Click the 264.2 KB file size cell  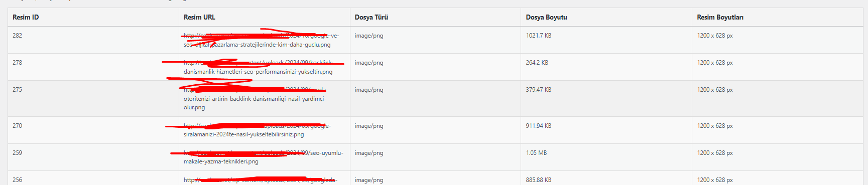tap(537, 63)
